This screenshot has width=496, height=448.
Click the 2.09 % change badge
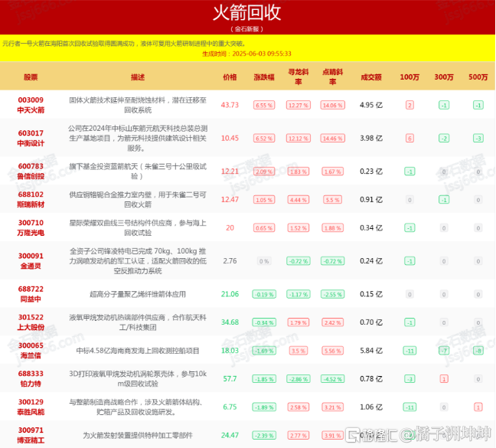[264, 172]
